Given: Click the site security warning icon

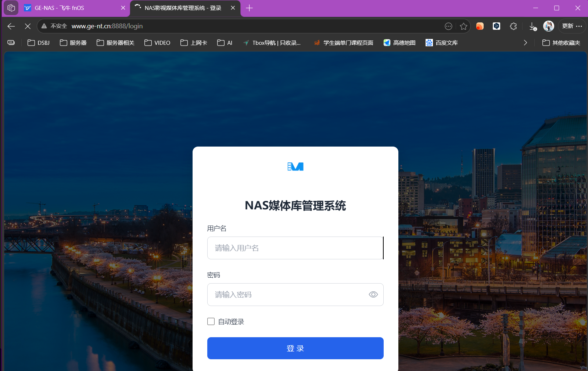Looking at the screenshot, I should [x=44, y=26].
